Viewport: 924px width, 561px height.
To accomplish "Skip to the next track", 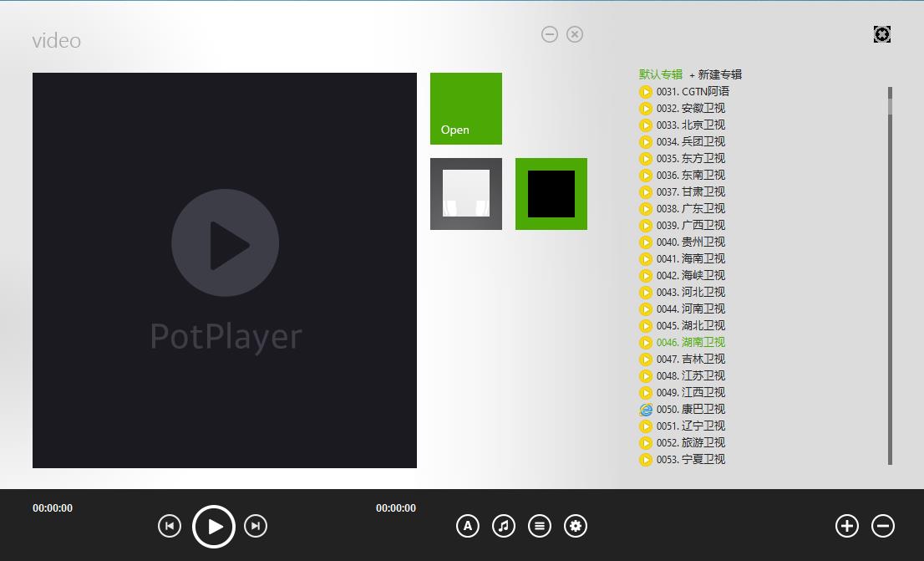I will point(256,526).
